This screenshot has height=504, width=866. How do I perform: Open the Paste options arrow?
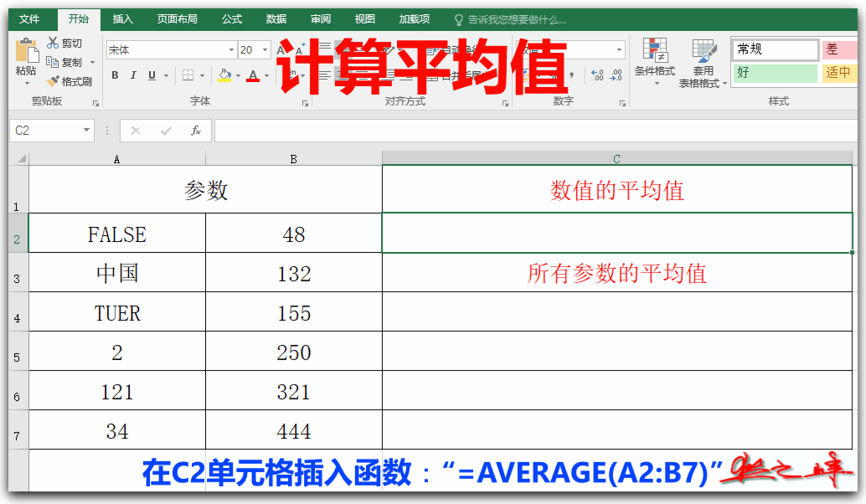[27, 83]
